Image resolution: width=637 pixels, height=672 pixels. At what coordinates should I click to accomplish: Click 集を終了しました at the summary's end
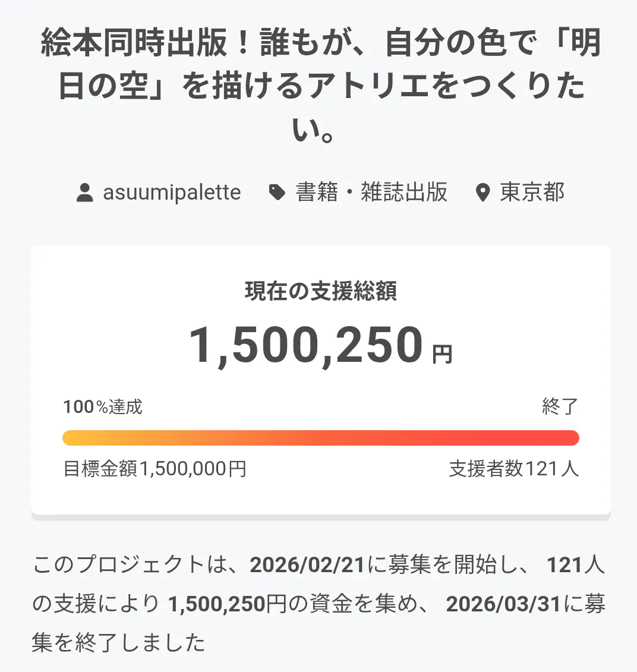pos(119,643)
